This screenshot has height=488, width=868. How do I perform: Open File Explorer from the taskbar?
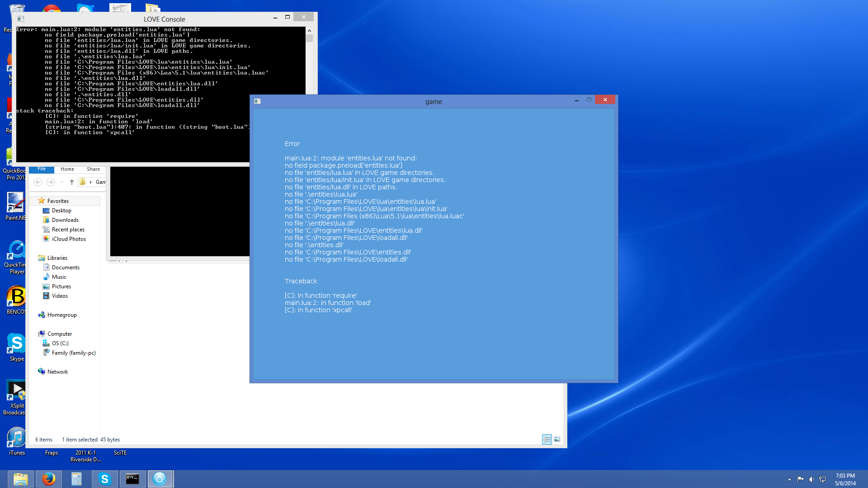click(x=21, y=479)
